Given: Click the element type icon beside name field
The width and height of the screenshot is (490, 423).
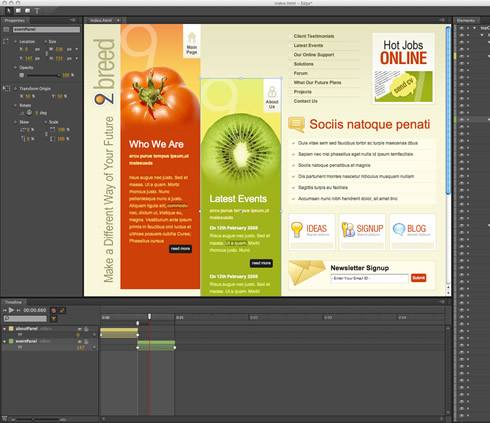Looking at the screenshot, I should click(6, 30).
